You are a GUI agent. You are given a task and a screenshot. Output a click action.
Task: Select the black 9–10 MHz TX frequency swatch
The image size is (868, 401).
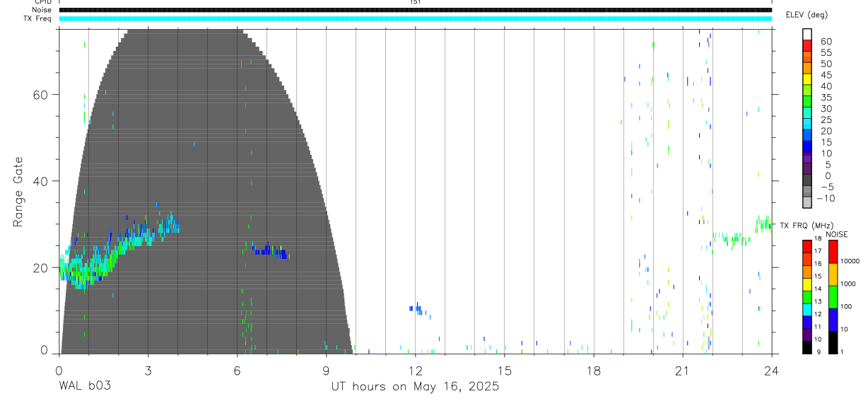pyautogui.click(x=807, y=347)
